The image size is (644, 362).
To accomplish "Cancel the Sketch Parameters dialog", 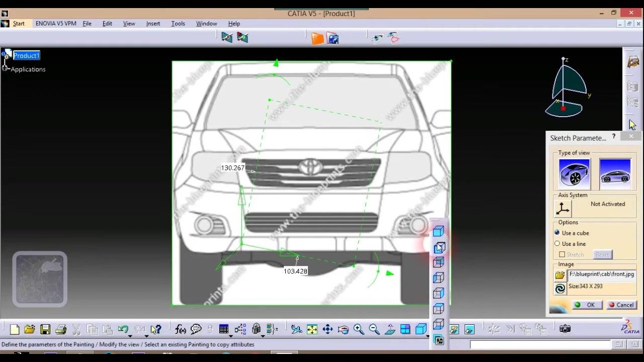I will (621, 305).
